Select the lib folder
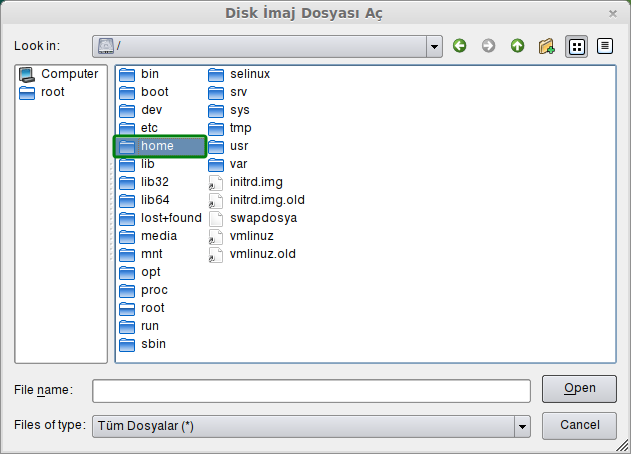Screen dimensions: 631x454 (x=137, y=164)
